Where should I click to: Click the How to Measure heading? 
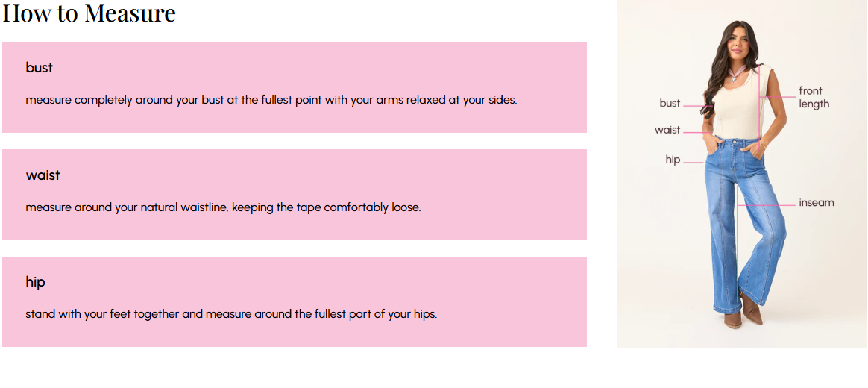(89, 13)
